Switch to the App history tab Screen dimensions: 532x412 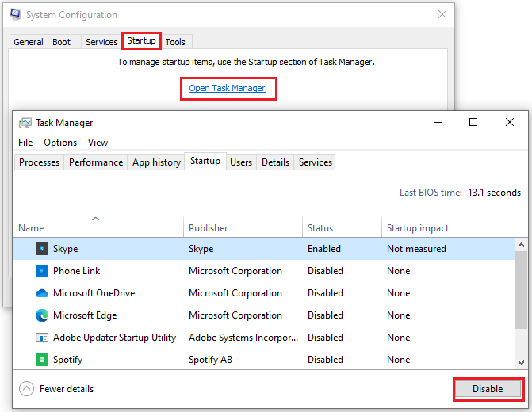[156, 162]
